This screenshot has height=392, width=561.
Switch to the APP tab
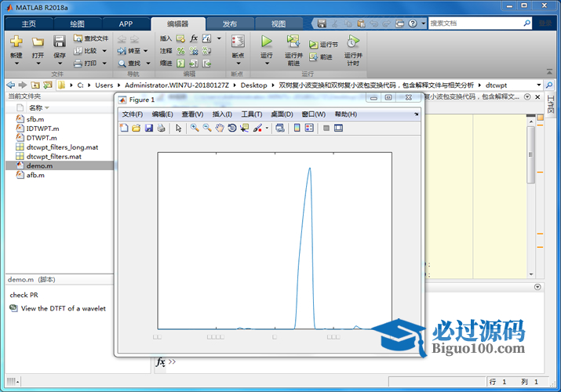point(126,24)
